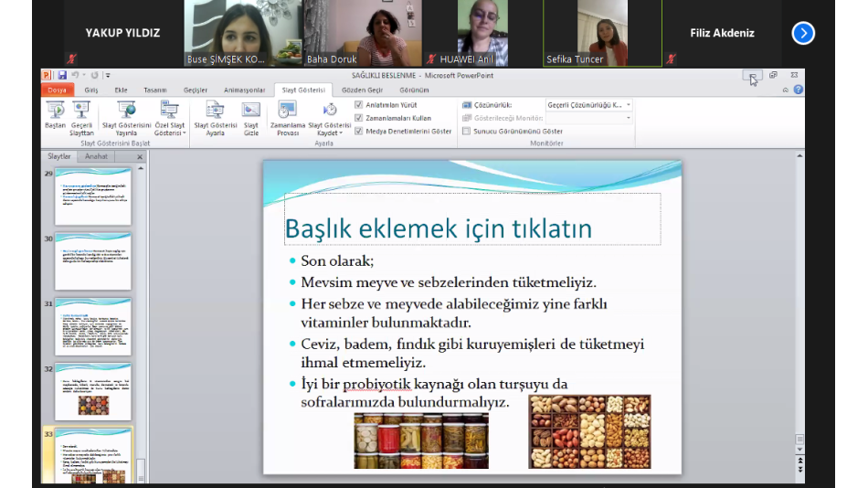The image size is (868, 488).
Task: Expand Slayt Gösterisi Kaydet dropdown
Action: pos(330,133)
